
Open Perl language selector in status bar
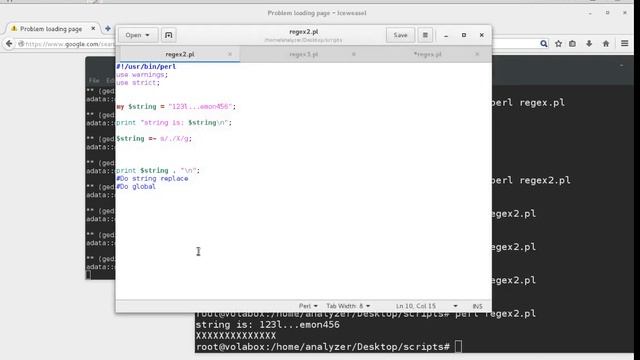tap(308, 306)
